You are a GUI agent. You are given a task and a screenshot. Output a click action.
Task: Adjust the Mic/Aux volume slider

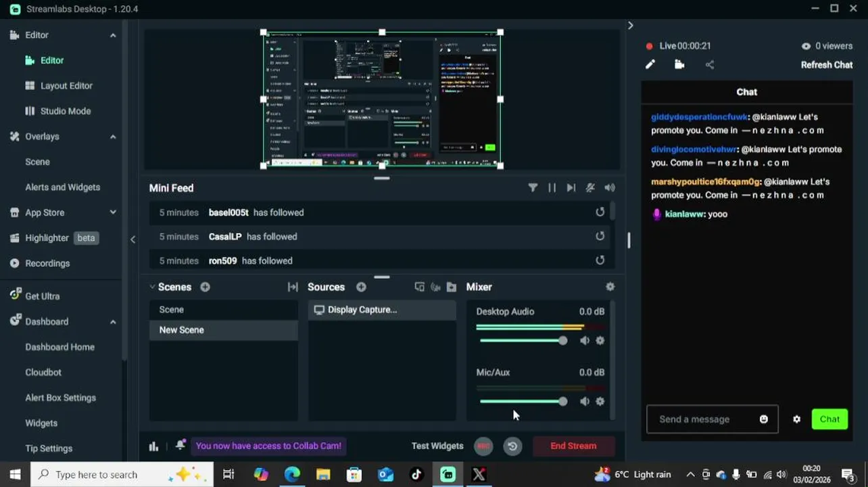pos(523,402)
